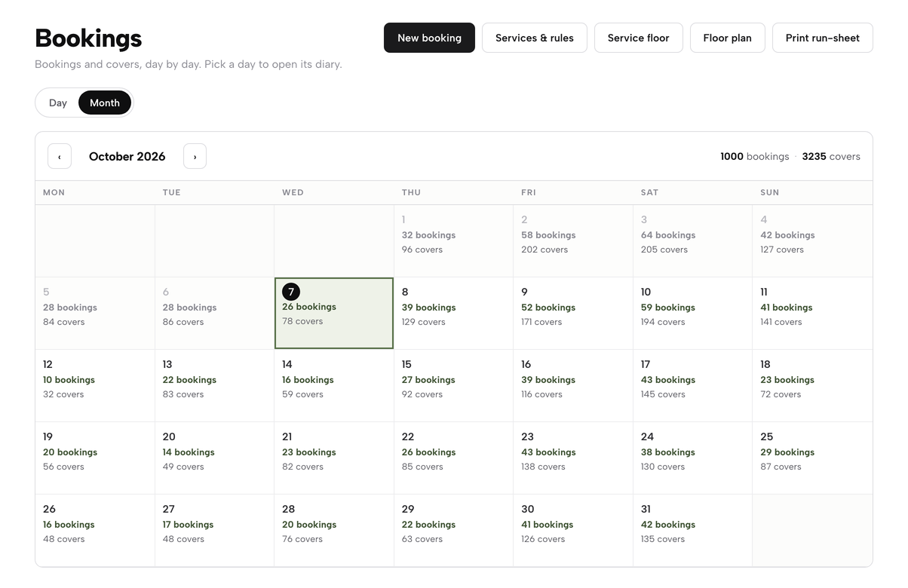Select highlighted day 7 cell
The height and width of the screenshot is (588, 908).
pos(334,314)
